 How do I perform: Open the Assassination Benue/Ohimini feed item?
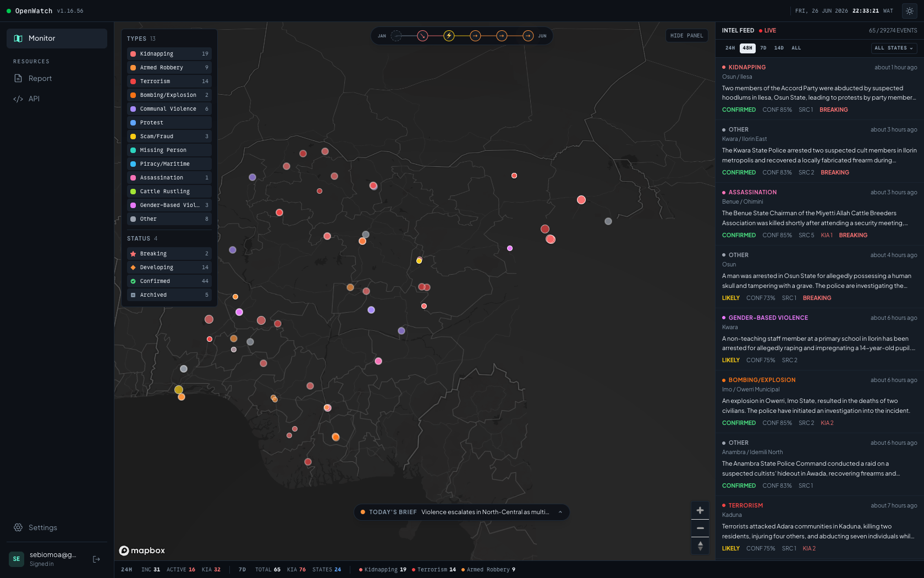coord(820,214)
